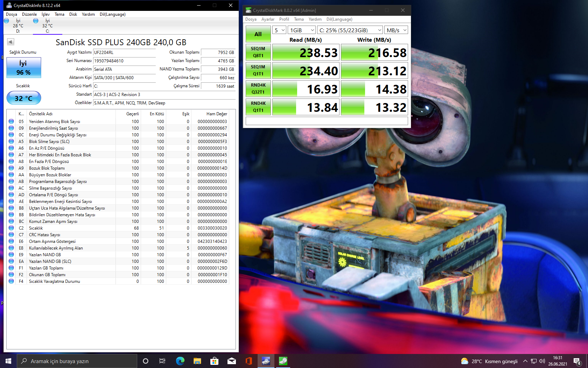Open Cortana from the taskbar

146,361
